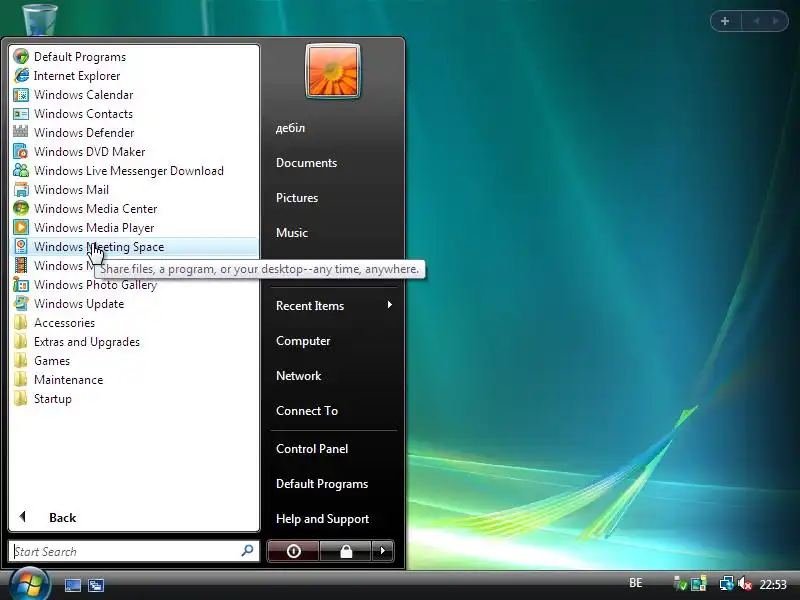Open Network from Start menu
Screen dimensions: 800x600
coord(298,376)
